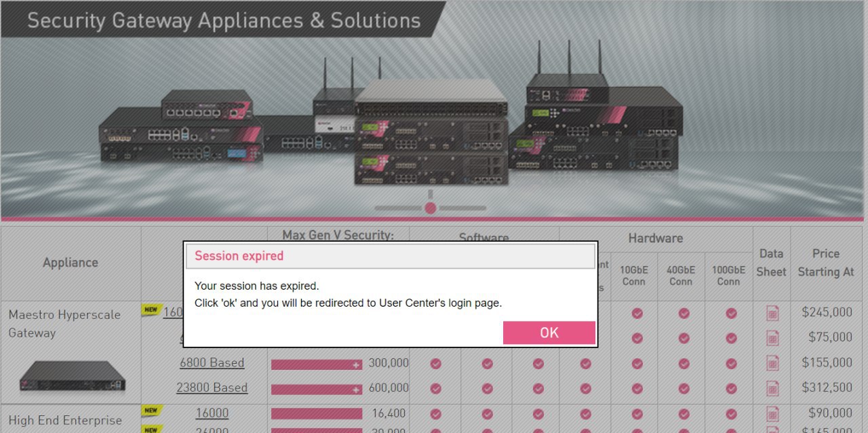The width and height of the screenshot is (868, 433).
Task: Click the '$312,500' price cell
Action: (x=827, y=388)
